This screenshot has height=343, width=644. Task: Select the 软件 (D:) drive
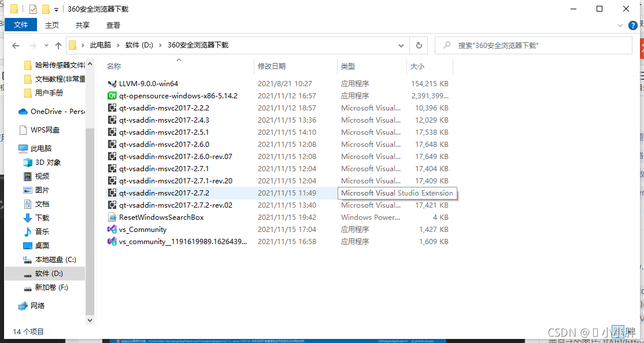43,274
